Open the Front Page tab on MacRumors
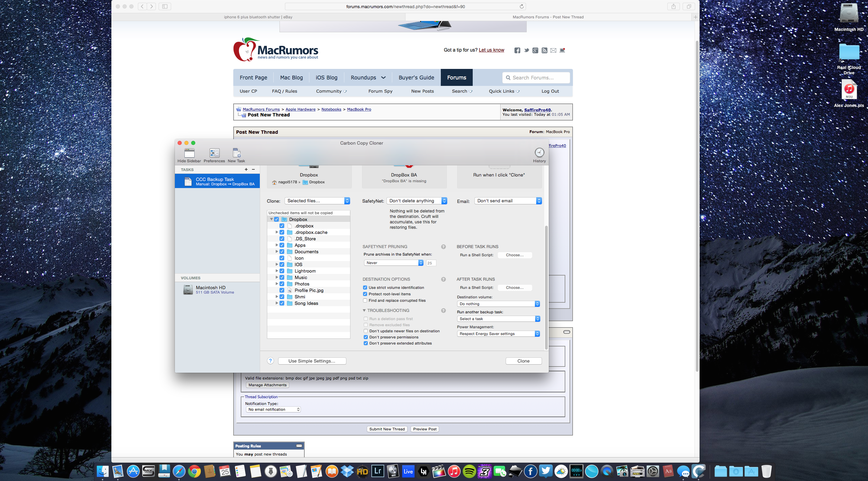This screenshot has width=868, height=481. 253,77
